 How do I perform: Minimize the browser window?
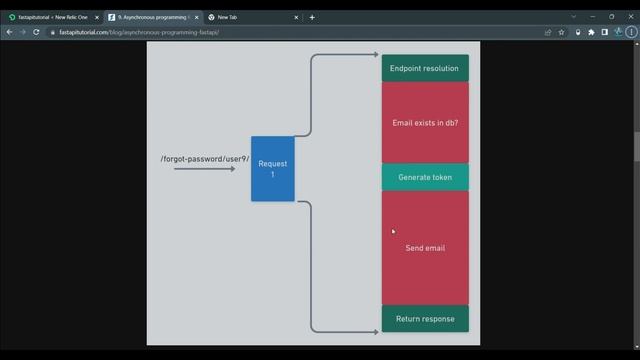click(593, 17)
